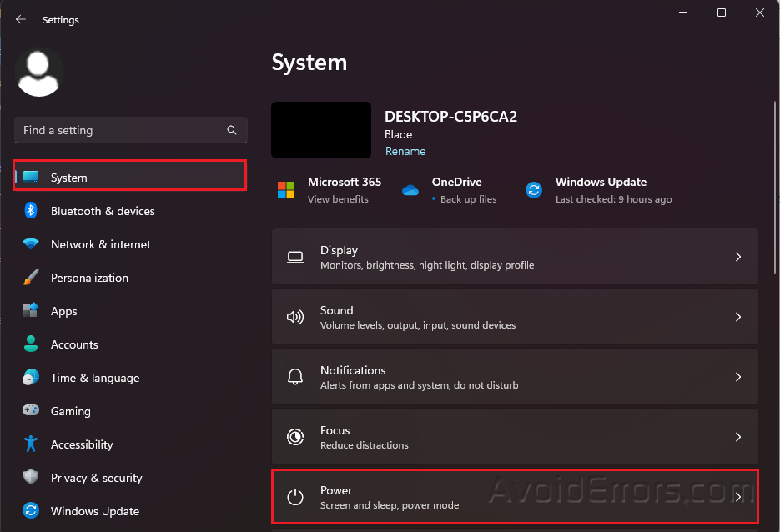Screen dimensions: 780x532
Task: Select Apps in the sidebar
Action: (64, 311)
